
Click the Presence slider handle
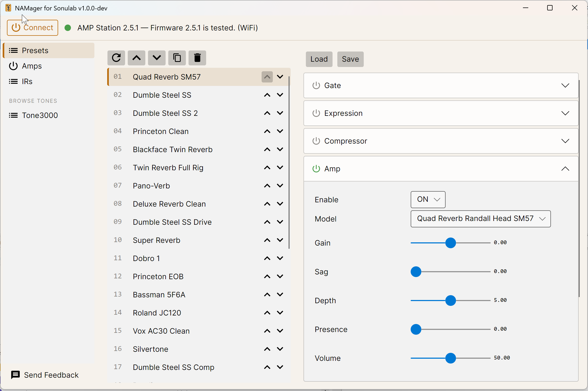point(416,329)
